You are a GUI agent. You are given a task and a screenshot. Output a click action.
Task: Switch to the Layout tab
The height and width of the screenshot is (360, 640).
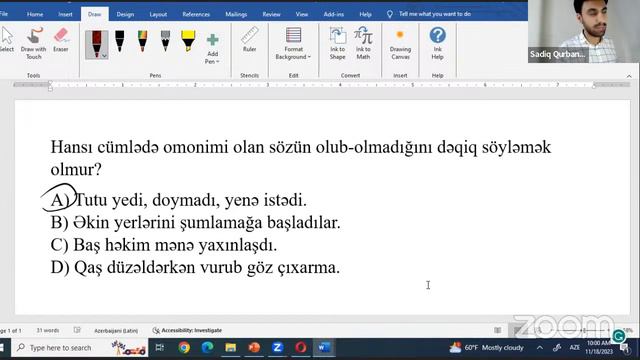click(x=158, y=14)
